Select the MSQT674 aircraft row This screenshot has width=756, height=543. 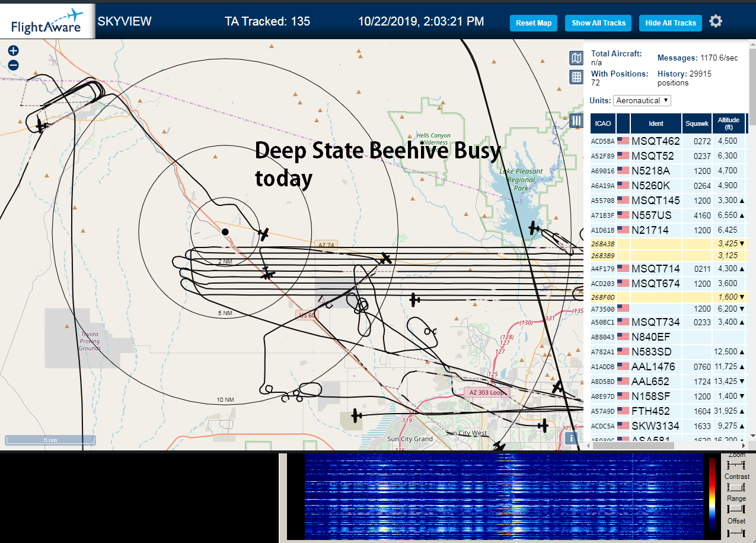668,284
